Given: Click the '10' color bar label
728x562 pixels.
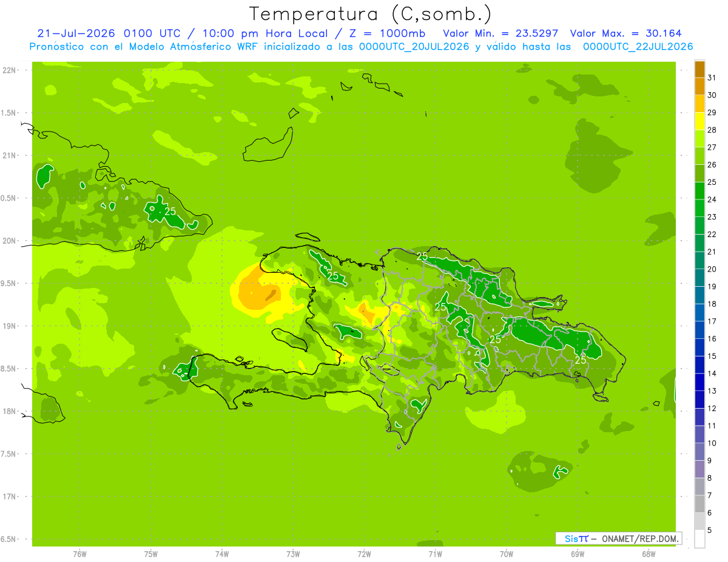Looking at the screenshot, I should tap(712, 443).
